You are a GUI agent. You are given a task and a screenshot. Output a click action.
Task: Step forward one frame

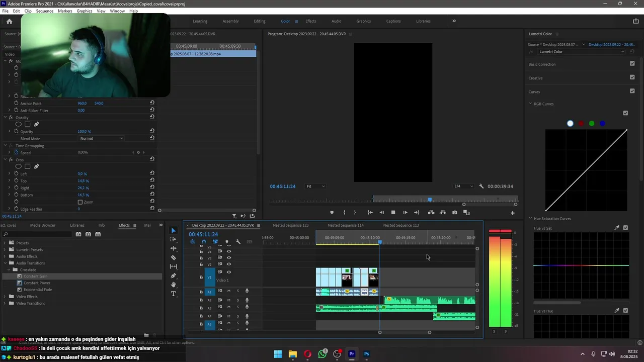405,213
